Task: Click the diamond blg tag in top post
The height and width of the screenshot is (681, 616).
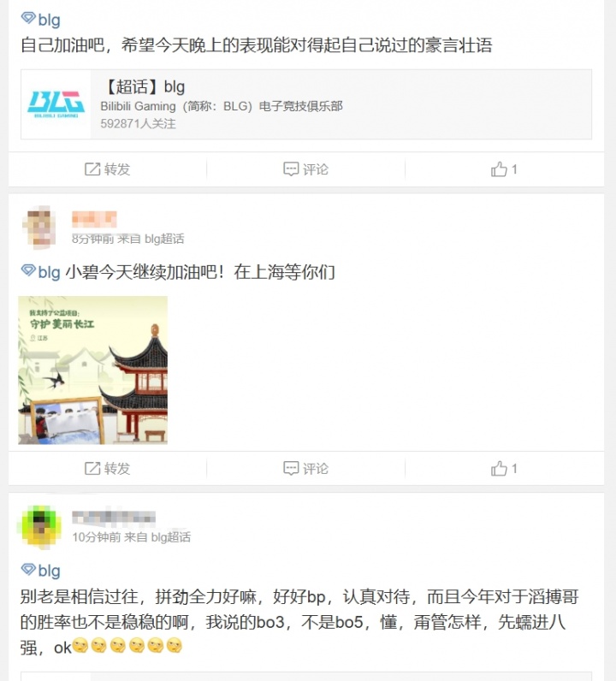Action: (41, 20)
